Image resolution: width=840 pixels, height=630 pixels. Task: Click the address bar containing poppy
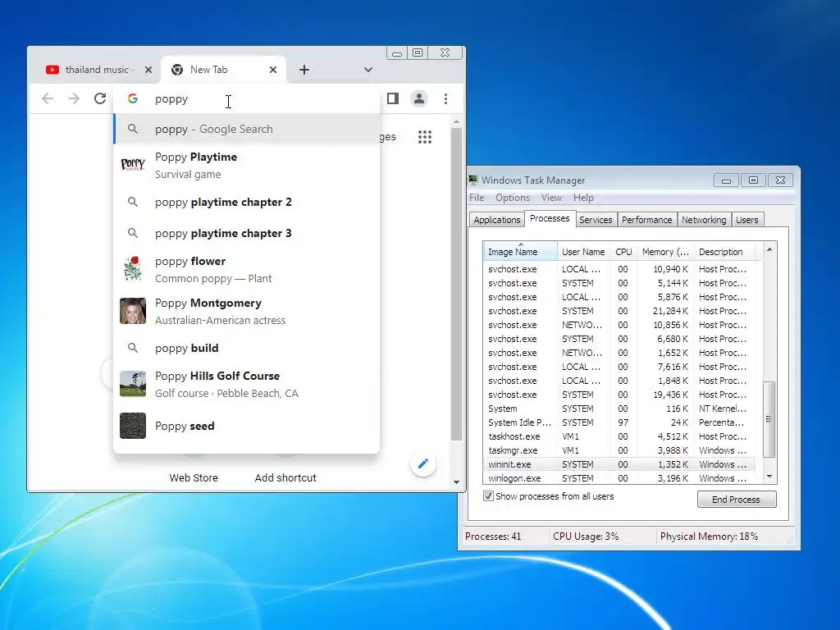pyautogui.click(x=246, y=99)
